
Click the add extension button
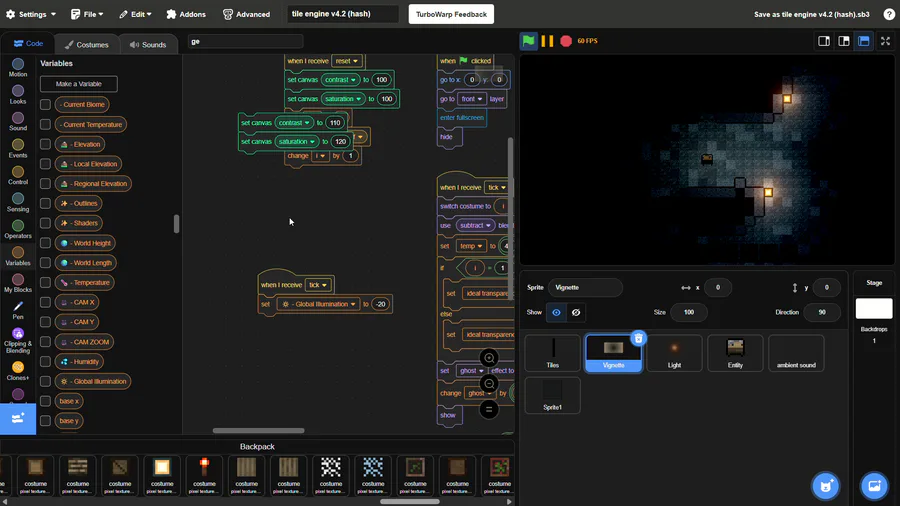pos(18,418)
